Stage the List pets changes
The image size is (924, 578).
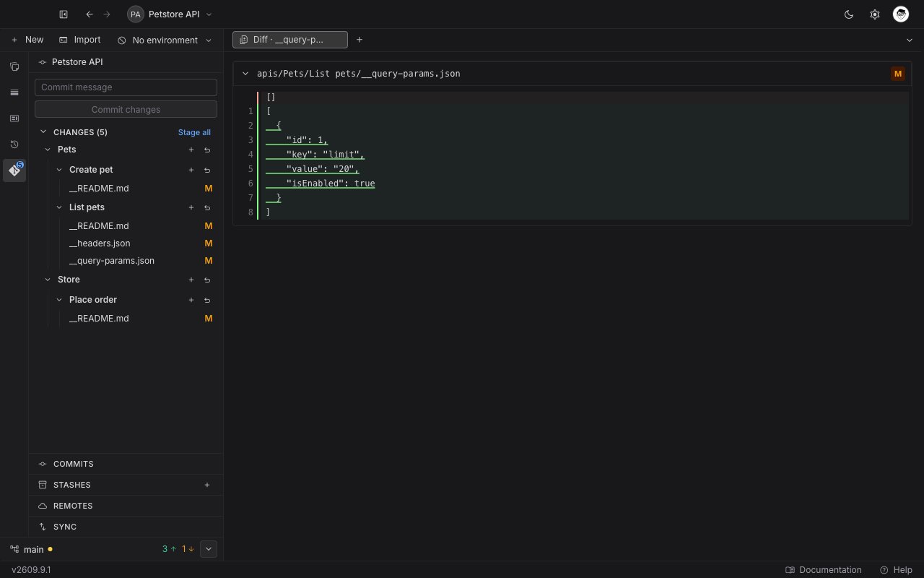click(x=191, y=207)
